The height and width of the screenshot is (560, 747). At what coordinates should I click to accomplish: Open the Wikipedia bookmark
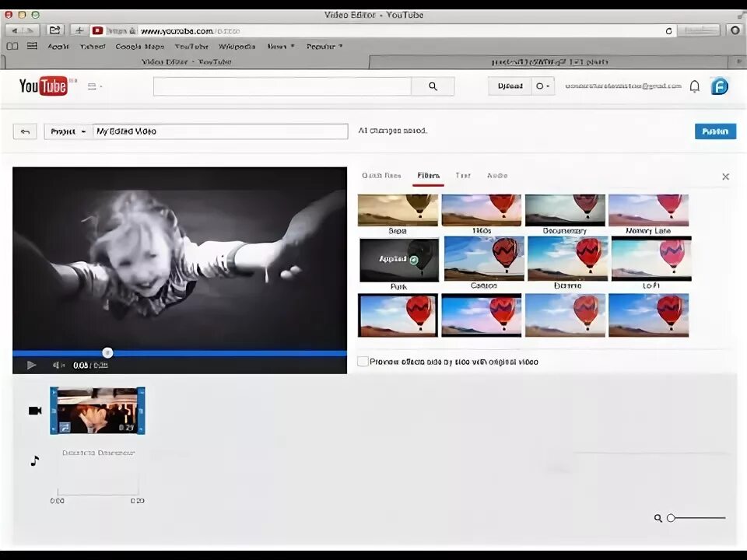click(x=237, y=47)
